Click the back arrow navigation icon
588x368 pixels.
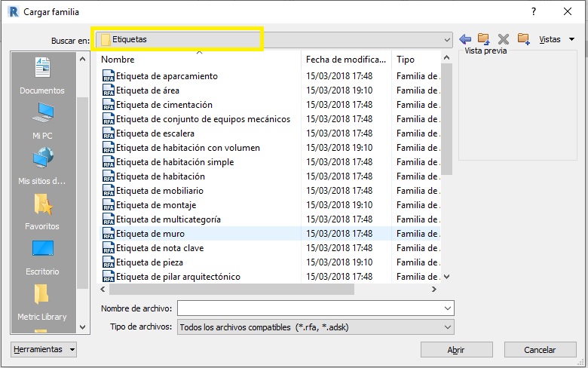[x=465, y=39]
